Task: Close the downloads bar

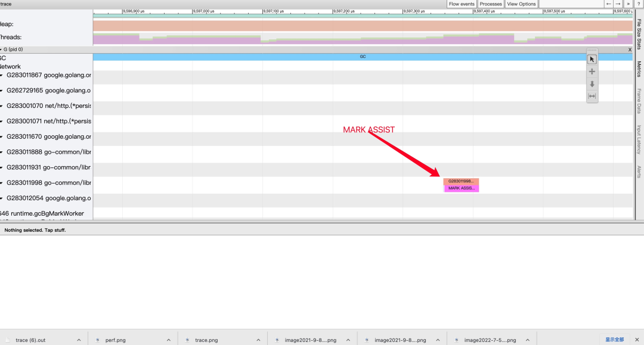Action: coord(637,340)
